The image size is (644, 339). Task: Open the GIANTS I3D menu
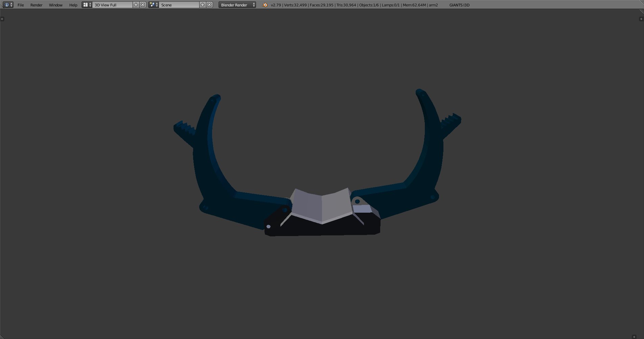pyautogui.click(x=459, y=5)
